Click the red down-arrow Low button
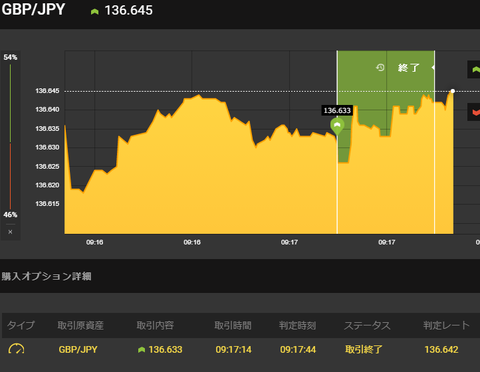This screenshot has width=480, height=372. pos(474,112)
